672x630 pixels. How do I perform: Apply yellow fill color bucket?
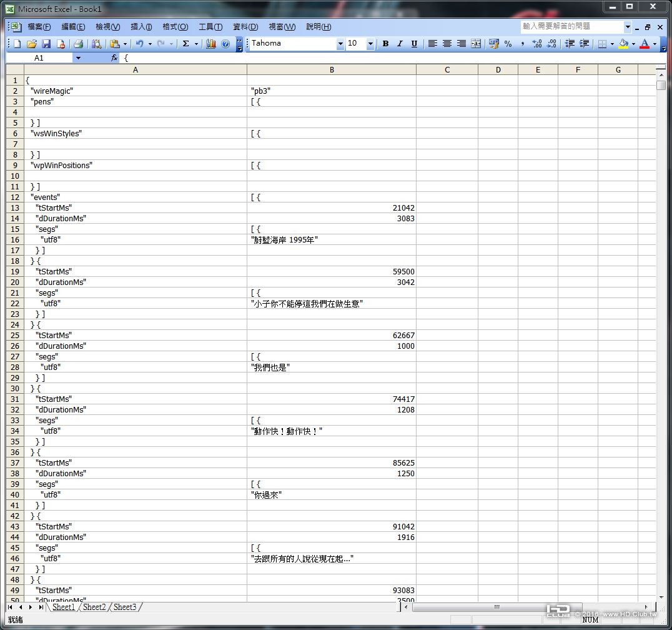pos(623,44)
